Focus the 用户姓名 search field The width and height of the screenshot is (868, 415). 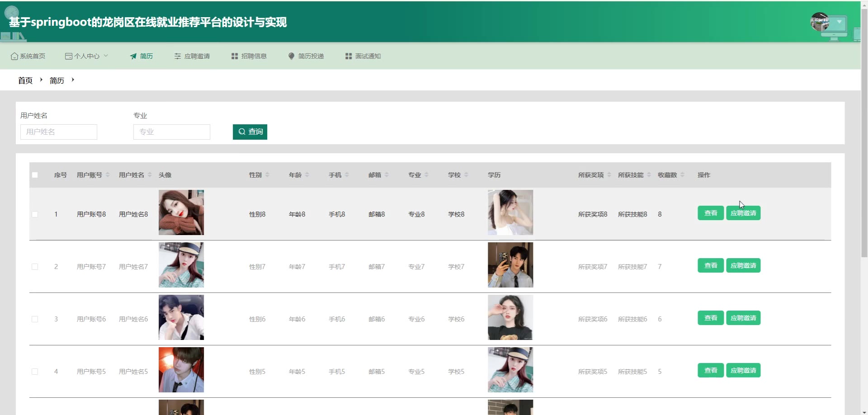pyautogui.click(x=59, y=132)
